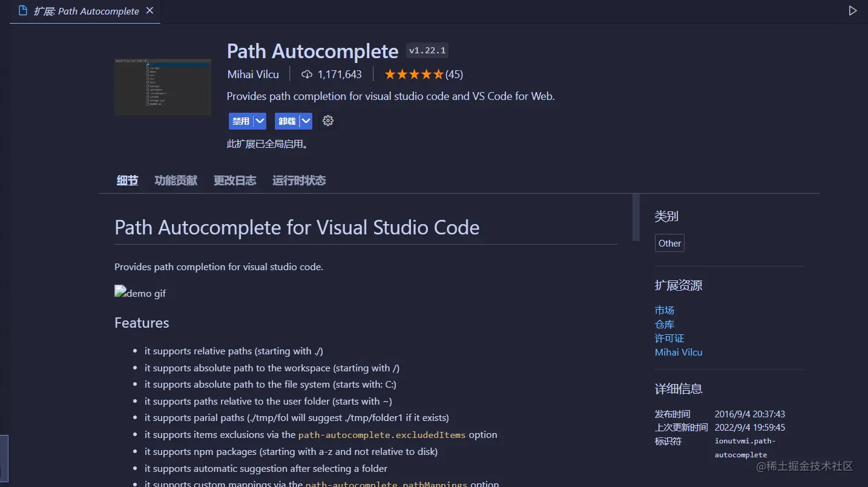This screenshot has height=487, width=868.
Task: Click the publish date 2016/9/4 20:37:43
Action: point(750,414)
